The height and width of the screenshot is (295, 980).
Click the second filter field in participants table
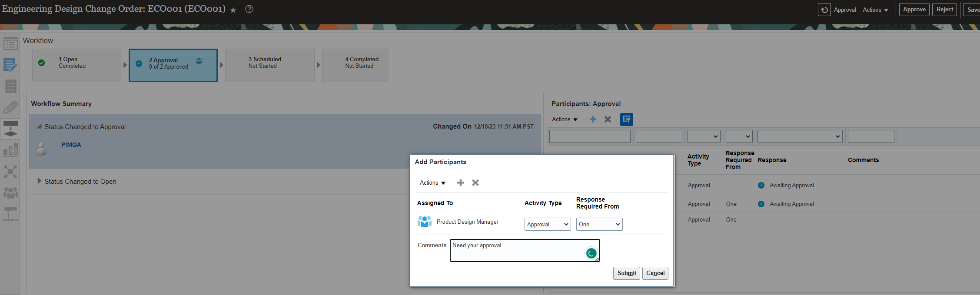pos(659,136)
